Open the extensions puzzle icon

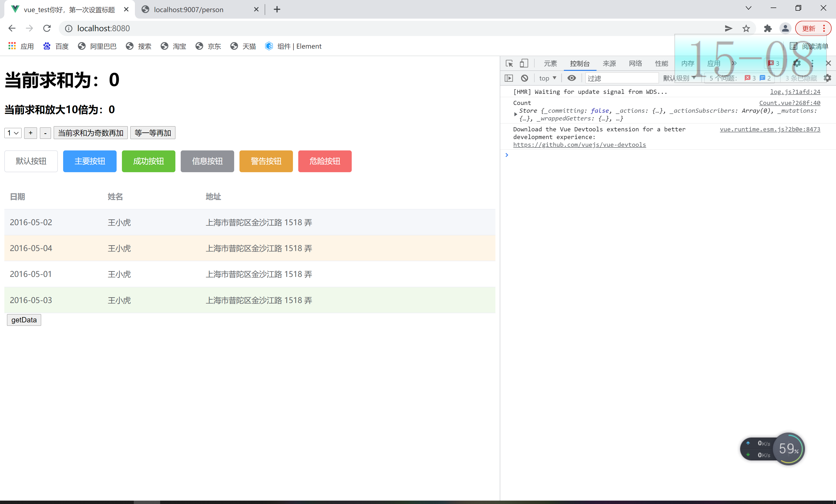click(768, 29)
